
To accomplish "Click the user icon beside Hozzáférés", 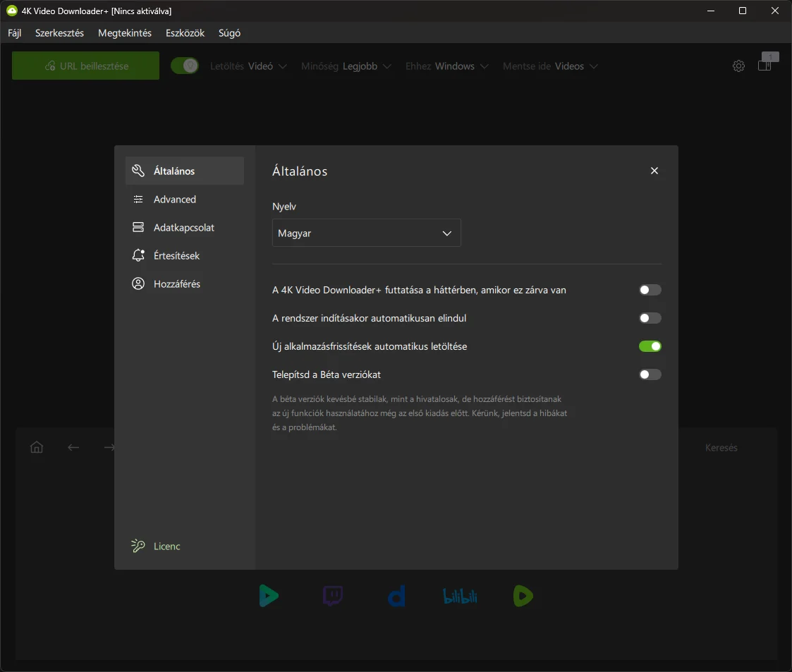I will 138,283.
